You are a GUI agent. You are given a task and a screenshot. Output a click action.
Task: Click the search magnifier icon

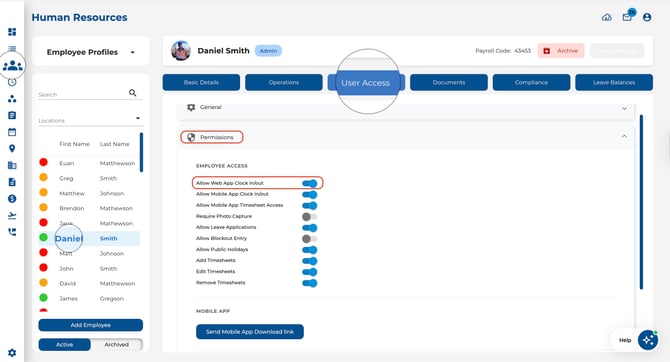132,93
